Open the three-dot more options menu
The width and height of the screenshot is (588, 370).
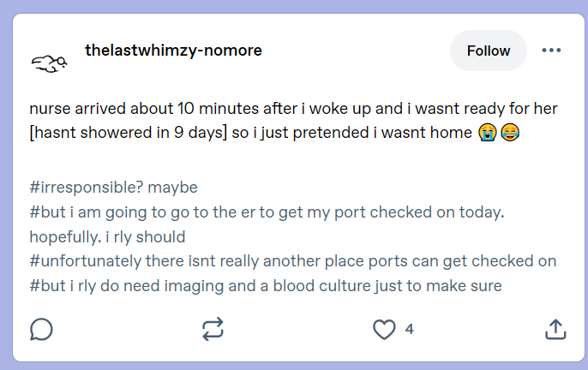pyautogui.click(x=551, y=51)
